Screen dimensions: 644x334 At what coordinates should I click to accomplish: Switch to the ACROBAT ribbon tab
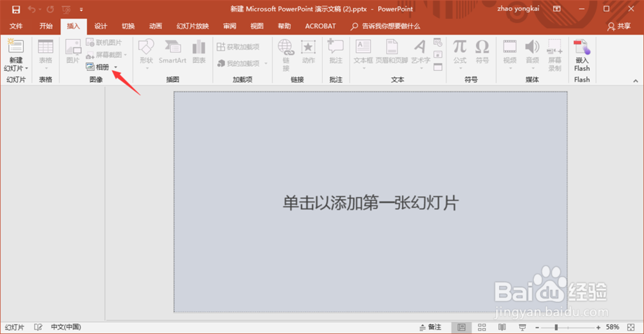tap(320, 26)
